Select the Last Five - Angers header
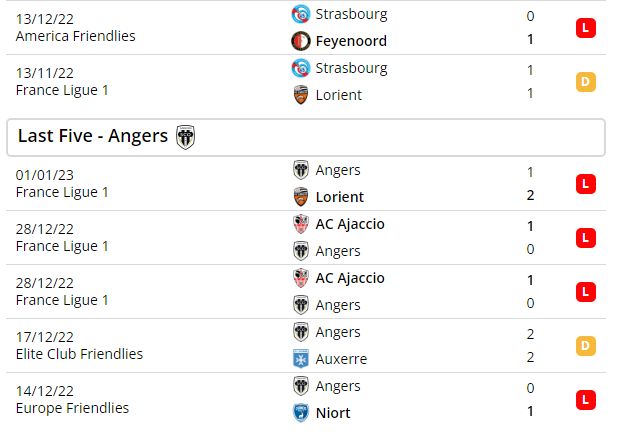Viewport: 619px width, 438px height. click(x=306, y=137)
